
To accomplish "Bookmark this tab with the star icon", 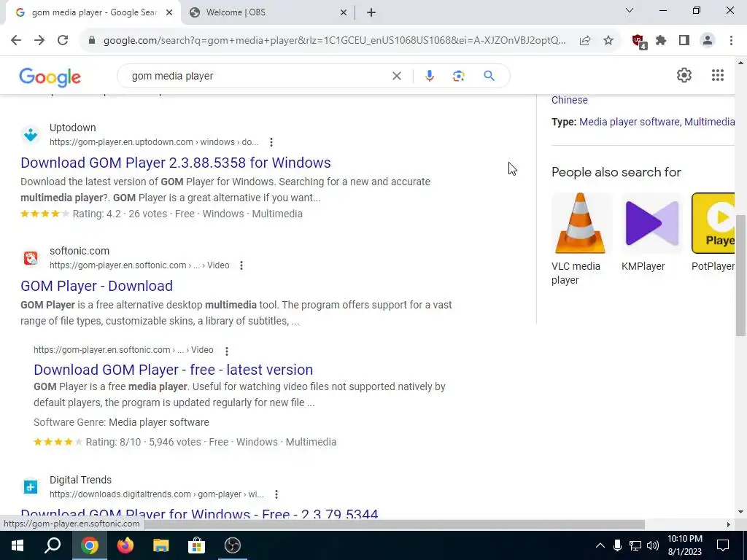I will (x=608, y=41).
